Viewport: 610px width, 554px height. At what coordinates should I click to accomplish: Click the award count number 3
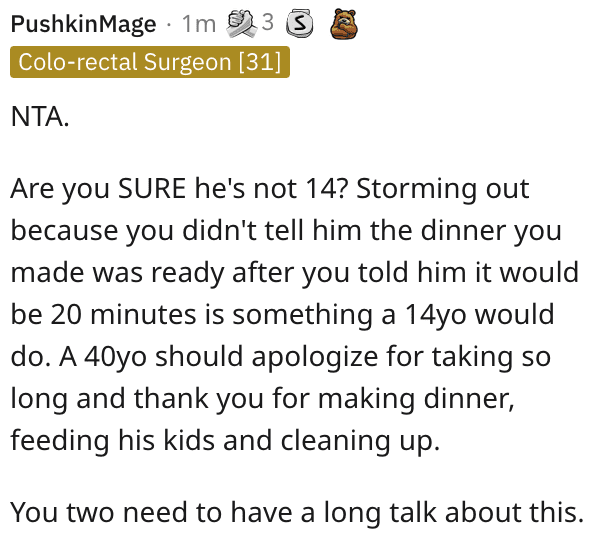point(267,22)
